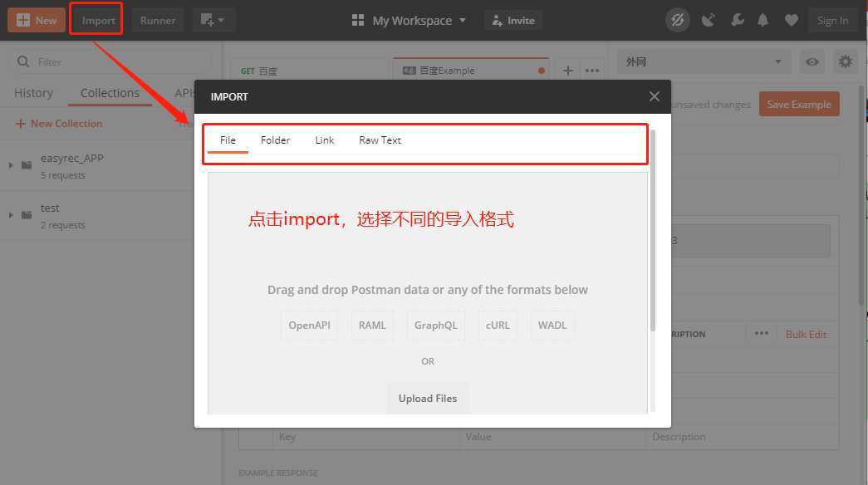Select the Raw Text import tab
This screenshot has width=868, height=485.
pyautogui.click(x=380, y=140)
